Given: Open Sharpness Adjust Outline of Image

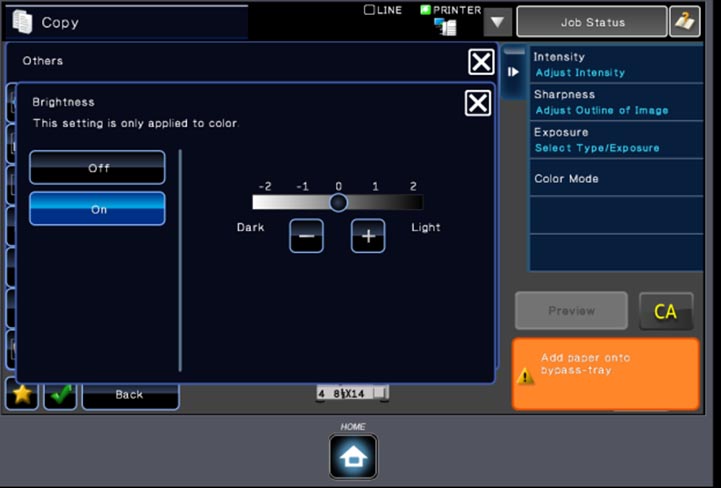Looking at the screenshot, I should (617, 102).
